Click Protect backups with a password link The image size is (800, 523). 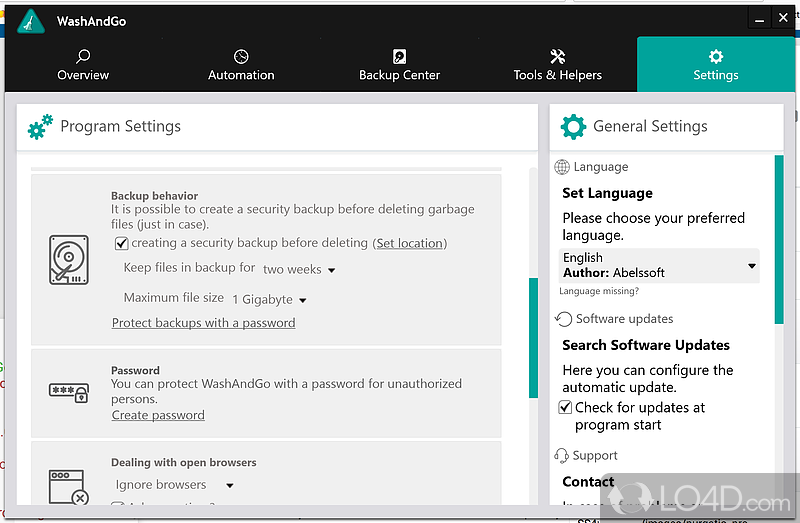(204, 323)
